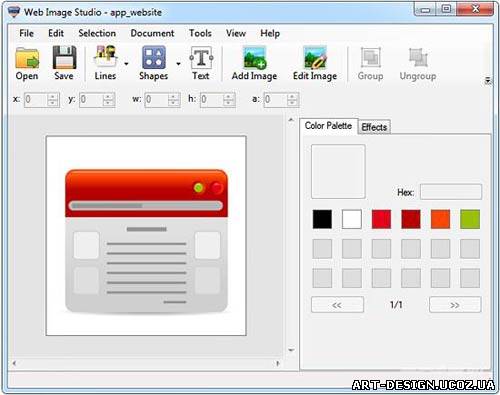Screen dimensions: 500x395
Task: Select the Text tool icon
Action: pos(201,57)
